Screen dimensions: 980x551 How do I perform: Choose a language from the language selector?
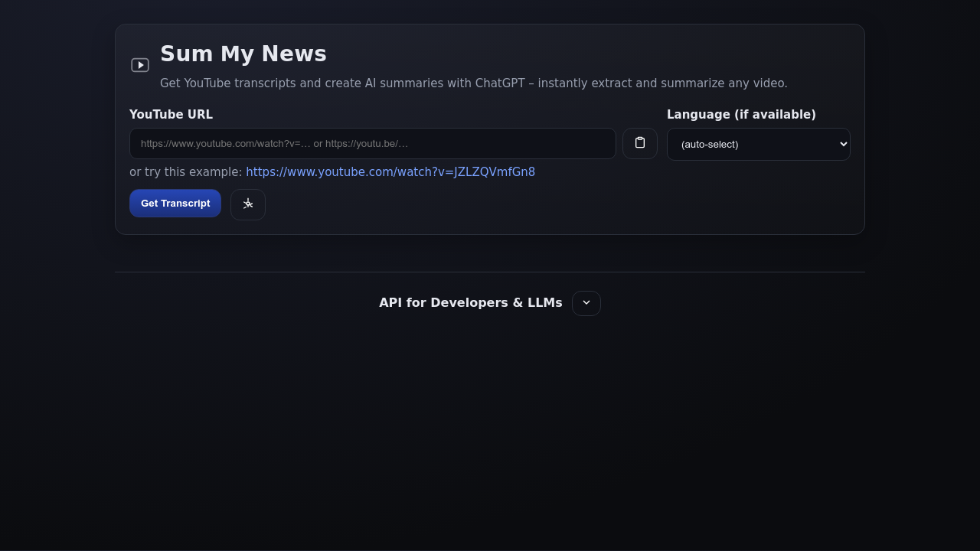[x=758, y=144]
